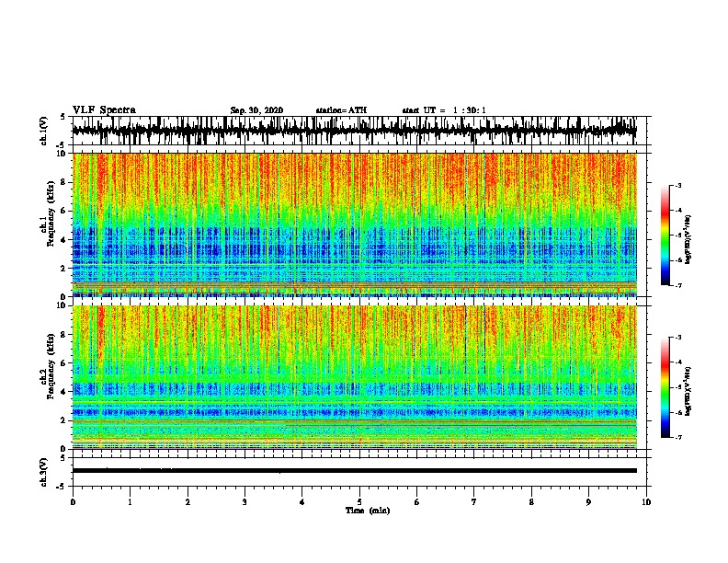Click the ch.1 "Frequency (kHz)" axis label

[x=51, y=214]
